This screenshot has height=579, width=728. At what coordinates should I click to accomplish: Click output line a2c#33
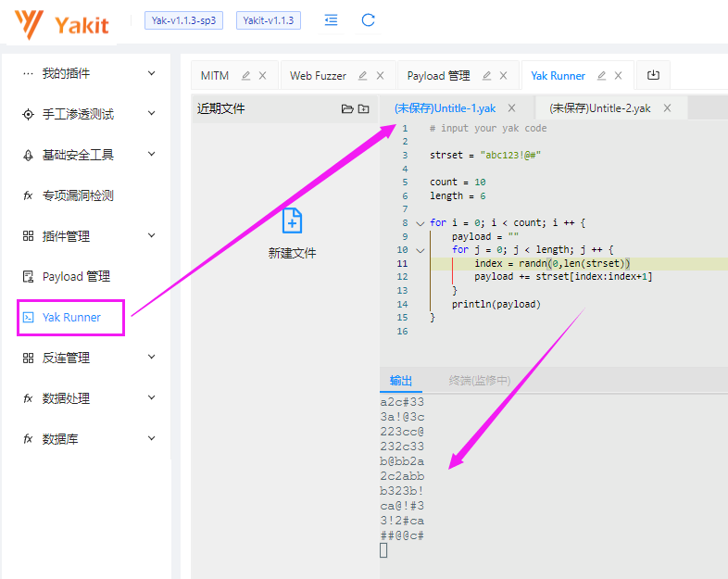click(402, 402)
